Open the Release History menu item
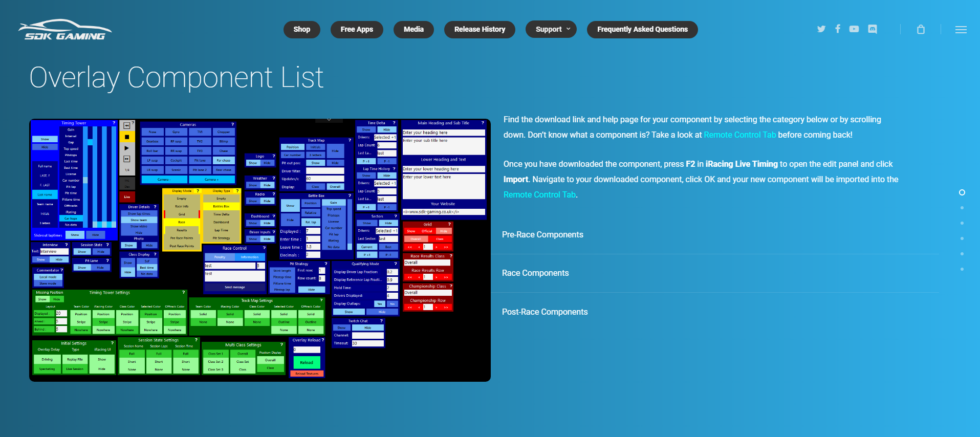 click(x=480, y=29)
